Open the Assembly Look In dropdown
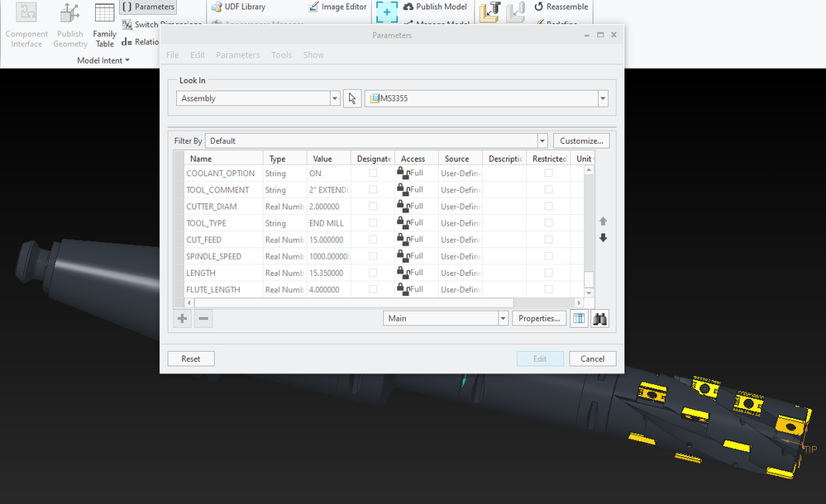 click(335, 98)
